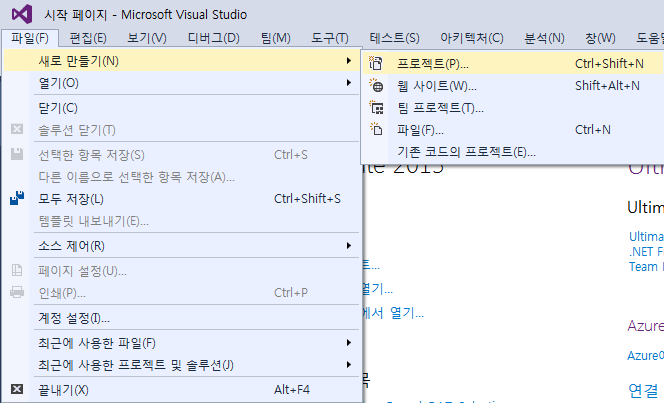Click the 에서 열기... link on start page
This screenshot has height=403, width=664.
coord(393,313)
